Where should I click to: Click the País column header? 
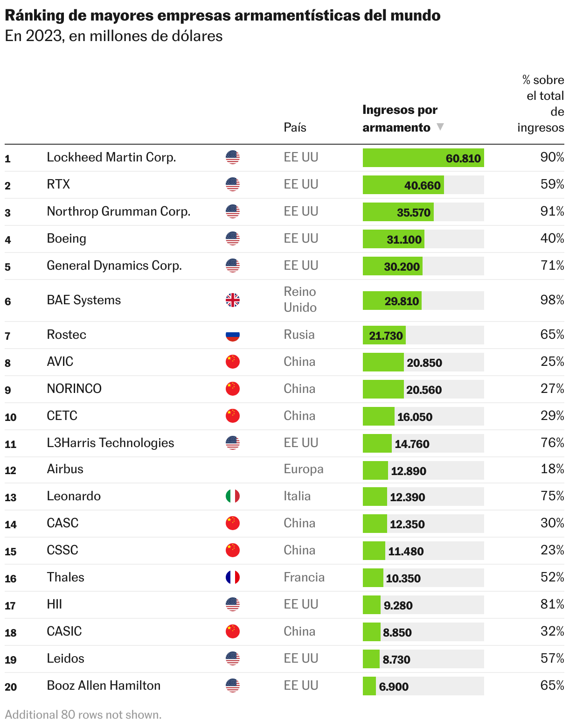point(295,127)
